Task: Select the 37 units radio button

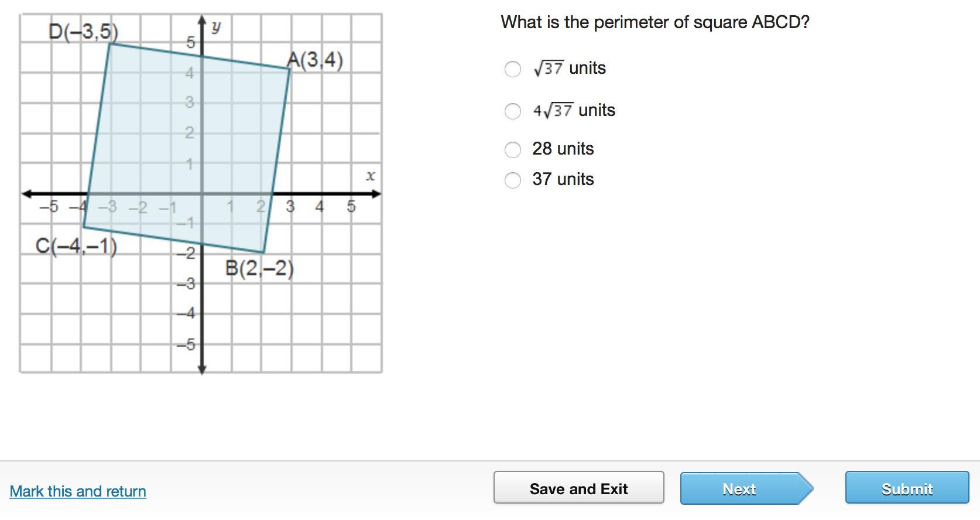Action: [x=513, y=180]
